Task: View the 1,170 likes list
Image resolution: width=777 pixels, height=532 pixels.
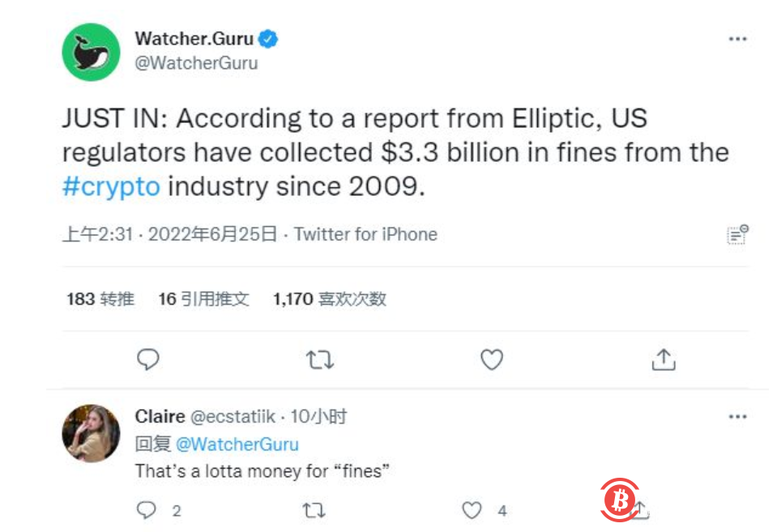Action: coord(330,299)
